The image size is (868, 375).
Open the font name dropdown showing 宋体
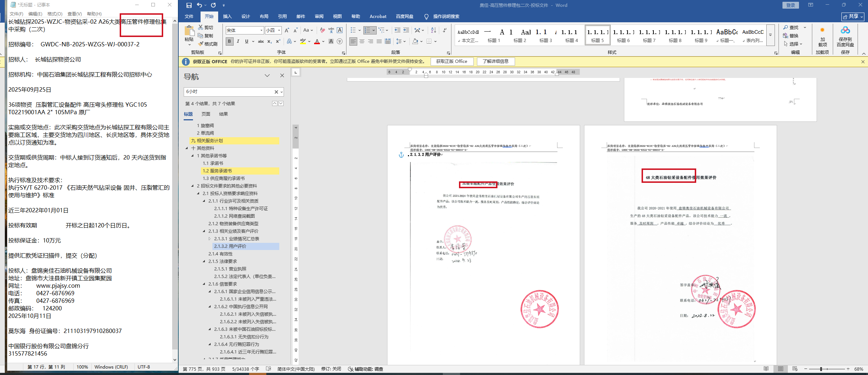click(261, 31)
